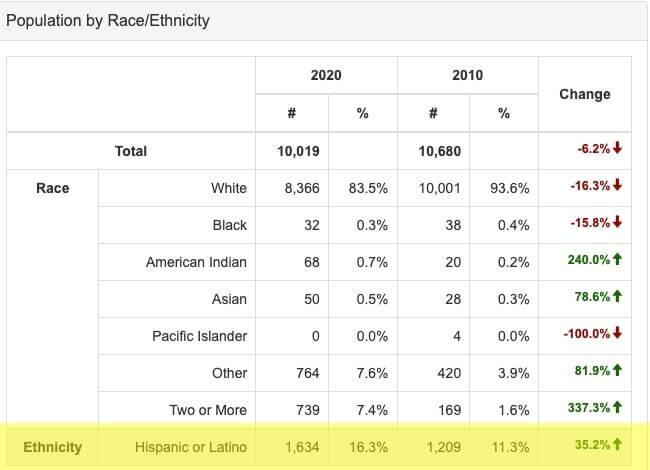
Task: Click the red down arrow beside -6.2%
Action: 618,150
